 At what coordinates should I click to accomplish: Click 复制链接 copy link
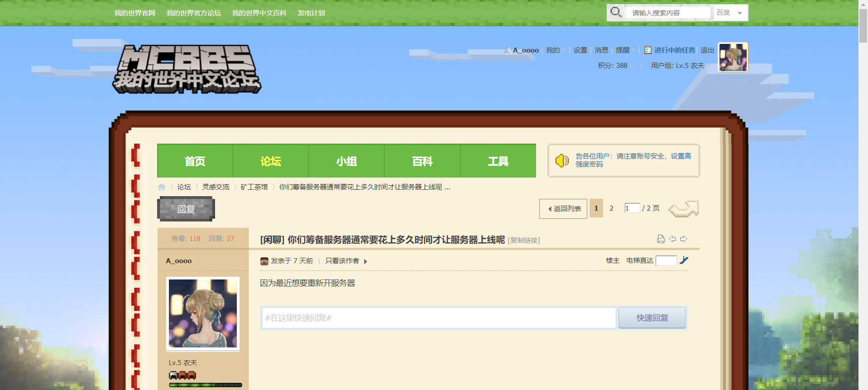[x=524, y=241]
